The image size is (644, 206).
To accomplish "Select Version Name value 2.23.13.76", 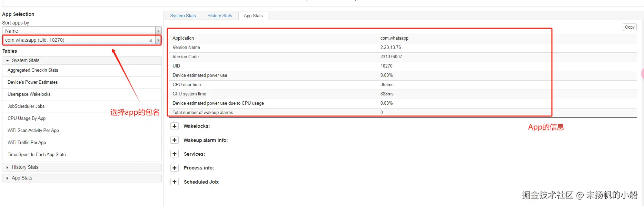I will click(390, 48).
